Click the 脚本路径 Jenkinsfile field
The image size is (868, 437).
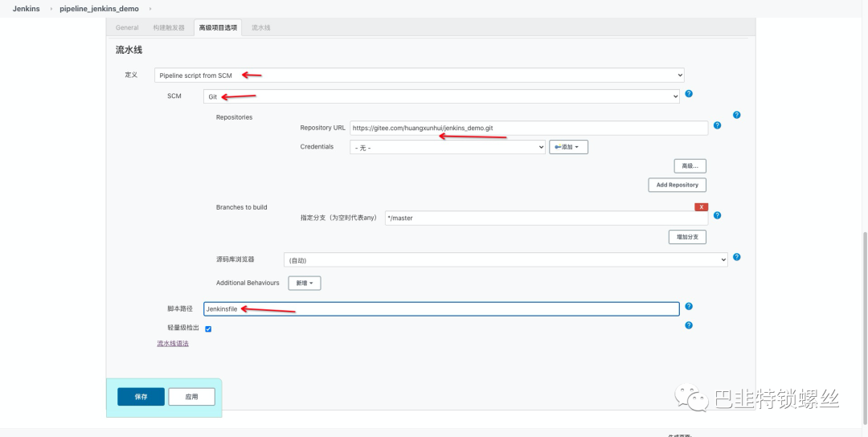441,308
